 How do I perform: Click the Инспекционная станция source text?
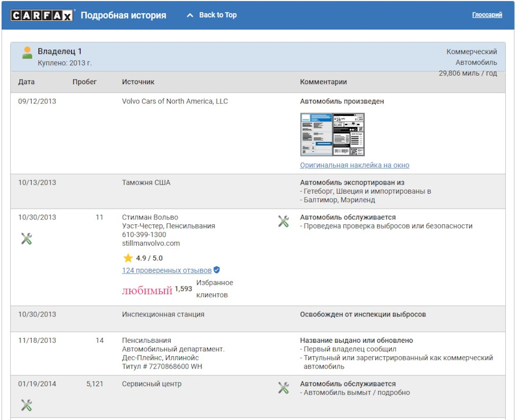point(163,314)
